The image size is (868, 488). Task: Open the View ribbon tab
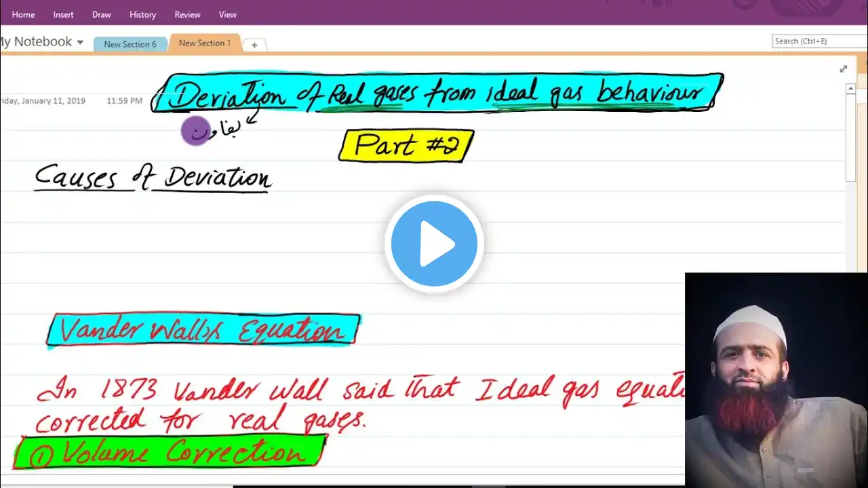pos(228,14)
